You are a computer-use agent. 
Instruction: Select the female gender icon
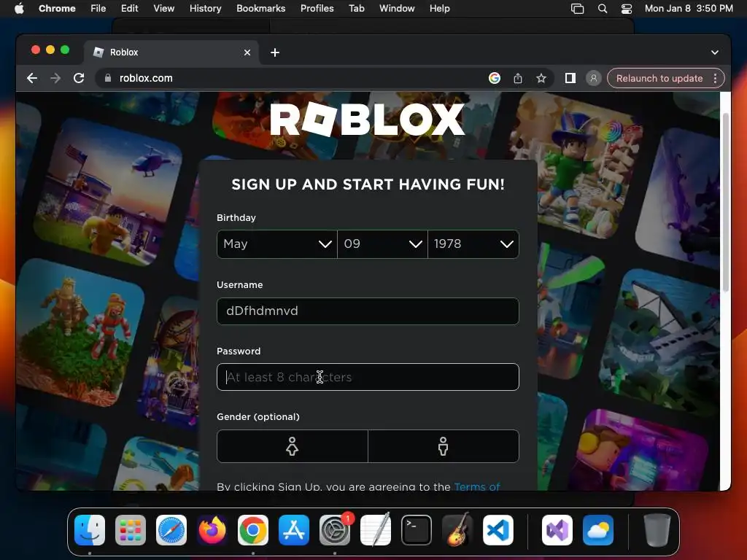(x=292, y=446)
